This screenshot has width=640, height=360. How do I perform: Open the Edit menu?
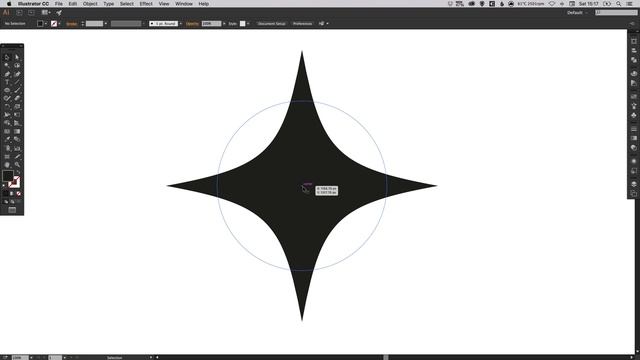(x=73, y=4)
